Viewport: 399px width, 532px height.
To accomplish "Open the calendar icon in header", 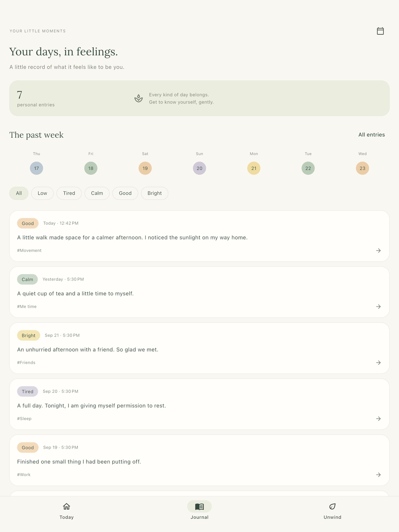I will pos(380,31).
